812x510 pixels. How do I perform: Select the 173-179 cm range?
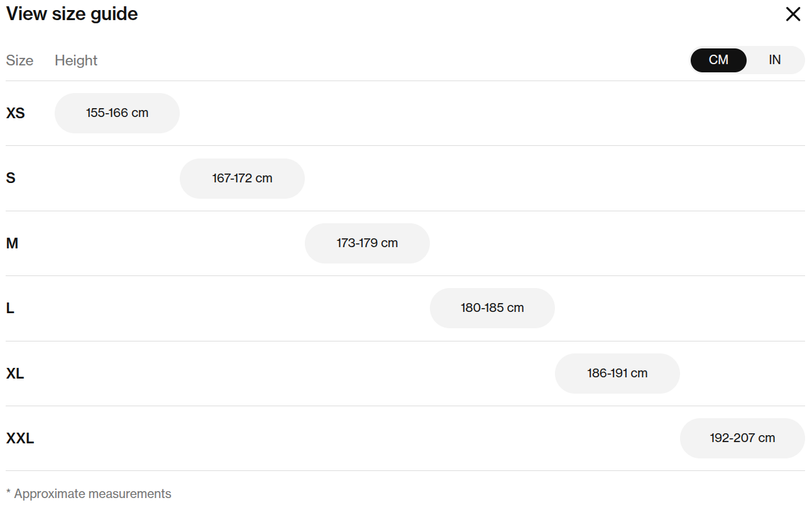click(367, 243)
